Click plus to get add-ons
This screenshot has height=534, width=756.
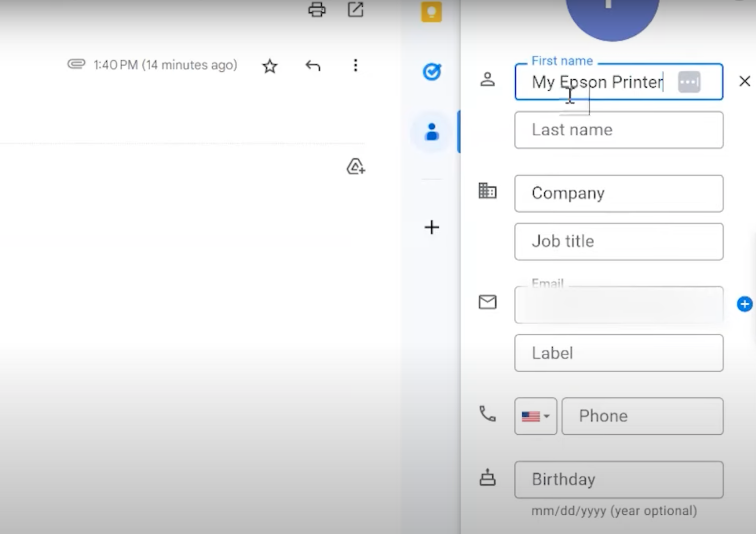pyautogui.click(x=432, y=227)
